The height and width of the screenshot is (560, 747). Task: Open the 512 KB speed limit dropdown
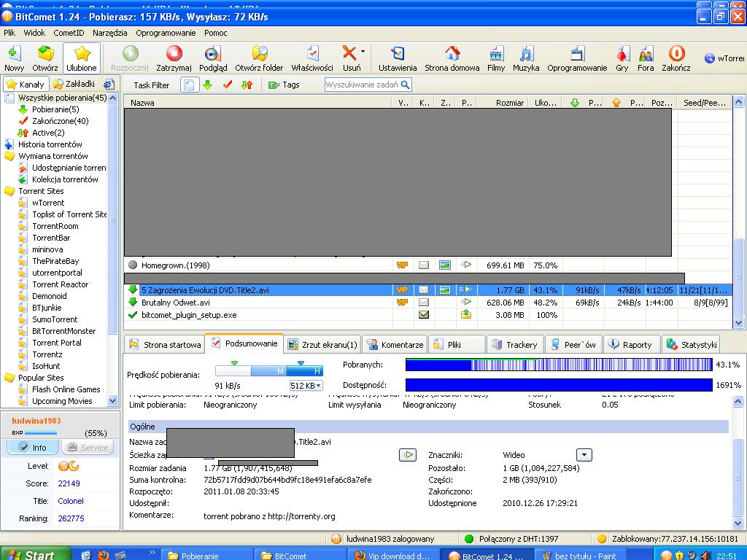(x=306, y=386)
